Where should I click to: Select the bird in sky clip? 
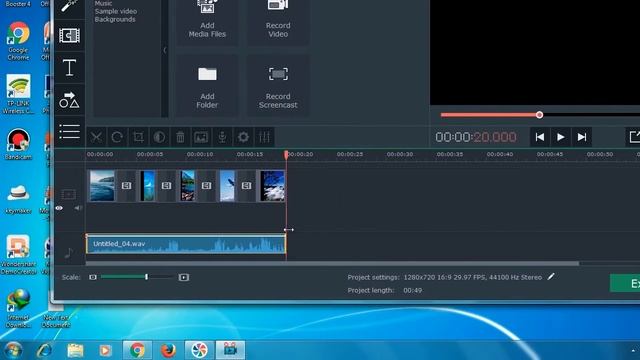click(x=227, y=186)
